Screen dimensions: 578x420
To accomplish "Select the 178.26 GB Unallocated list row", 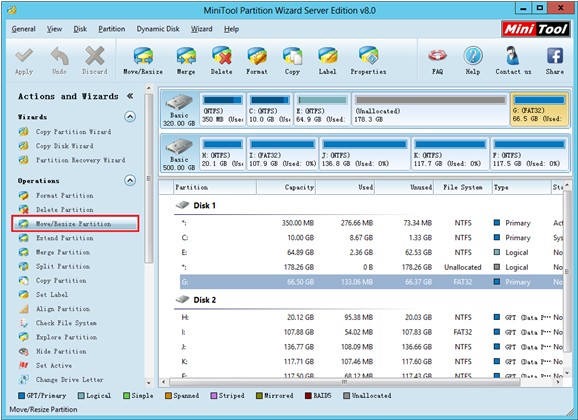I will [x=371, y=267].
